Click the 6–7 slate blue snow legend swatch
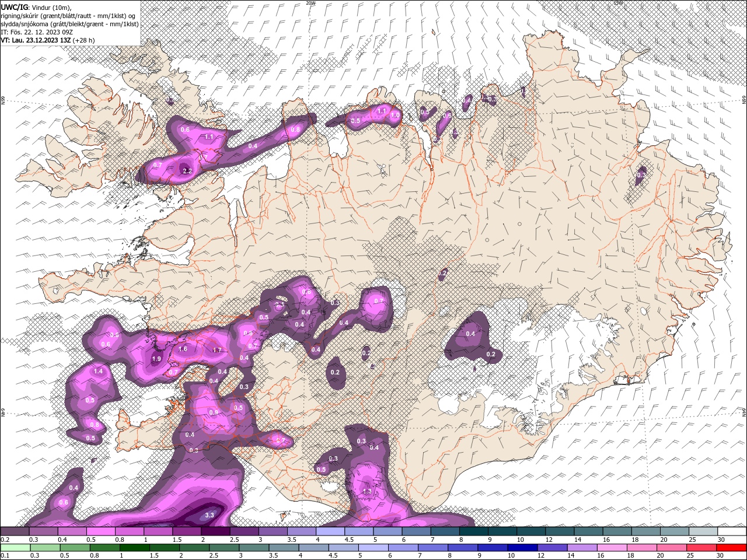Image resolution: width=747 pixels, height=560 pixels. (416, 531)
